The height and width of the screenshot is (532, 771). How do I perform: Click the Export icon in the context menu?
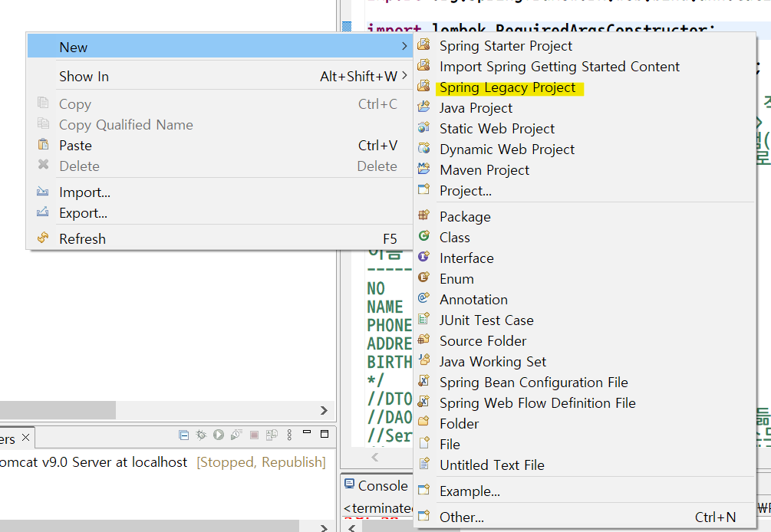43,212
